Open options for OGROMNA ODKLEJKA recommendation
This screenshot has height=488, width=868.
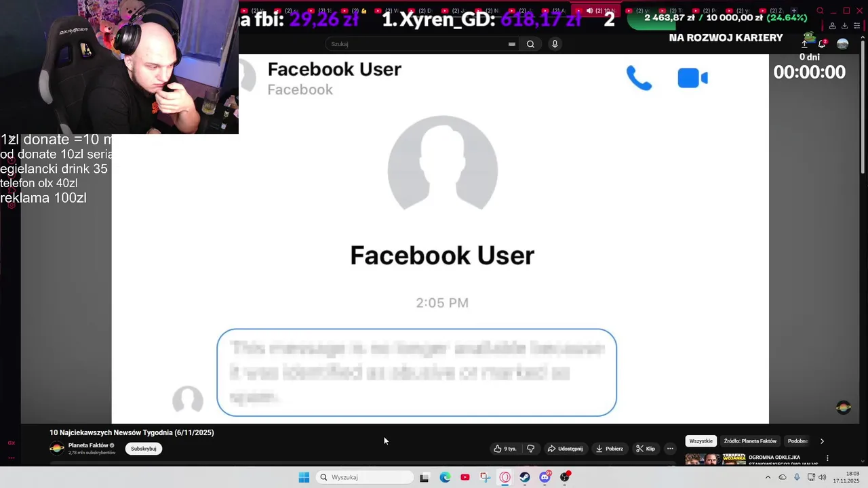click(x=827, y=458)
